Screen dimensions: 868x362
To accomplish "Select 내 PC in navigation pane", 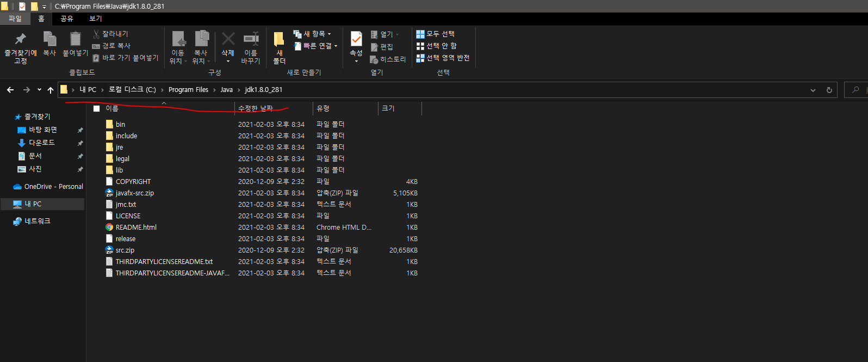I will (42, 204).
